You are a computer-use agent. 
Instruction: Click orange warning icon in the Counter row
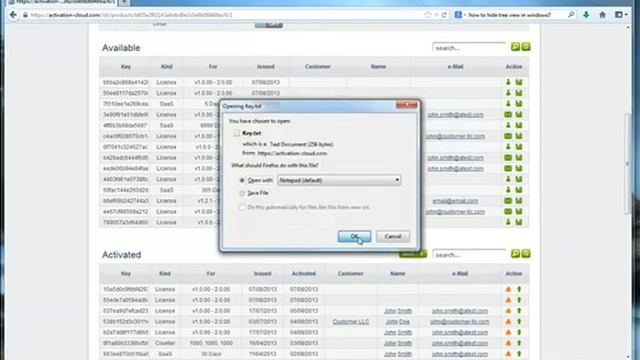click(508, 343)
